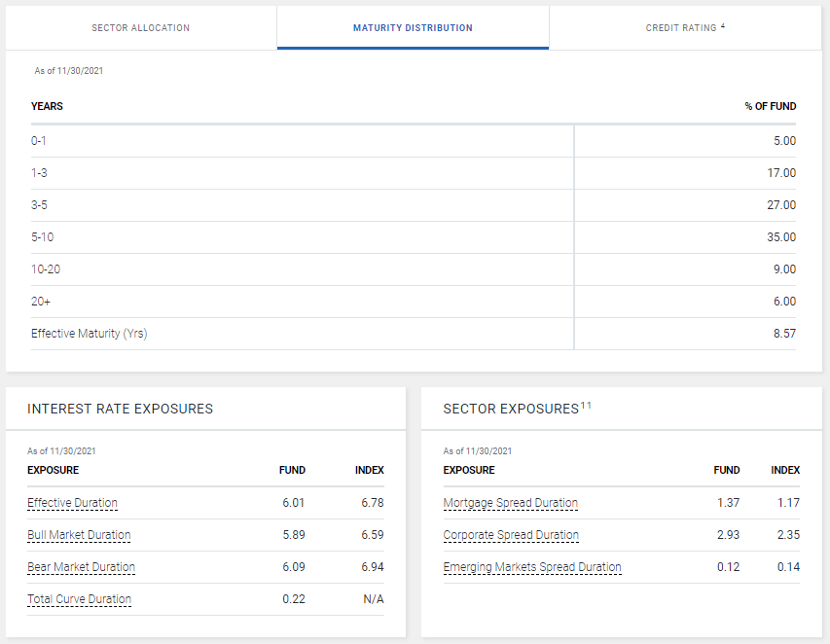
Task: Open the Corporate Spread Duration definition
Action: tap(511, 535)
